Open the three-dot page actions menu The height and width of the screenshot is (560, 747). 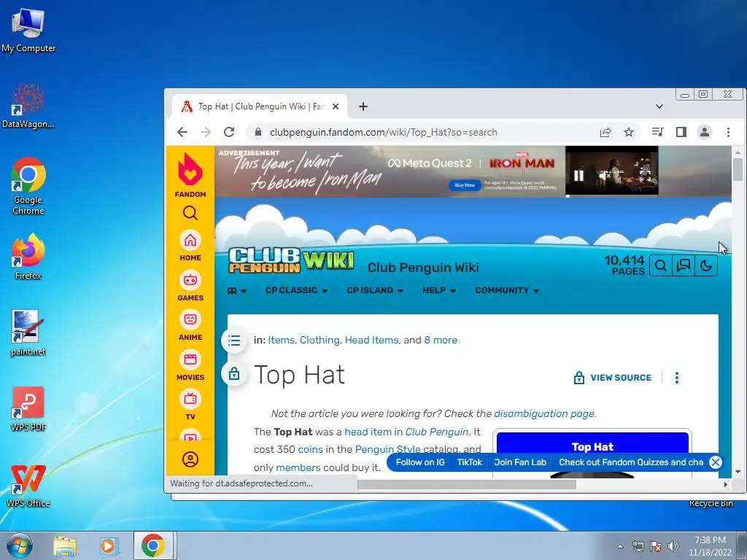tap(676, 378)
